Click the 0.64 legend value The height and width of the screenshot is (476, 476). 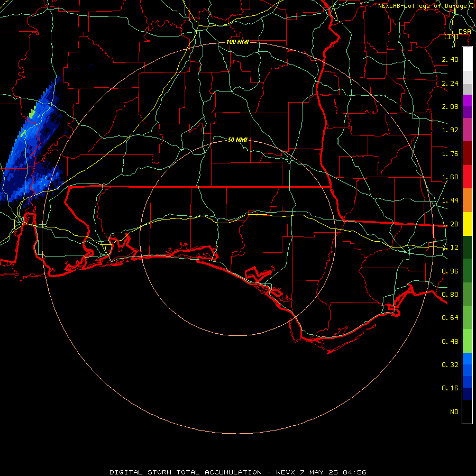point(450,318)
